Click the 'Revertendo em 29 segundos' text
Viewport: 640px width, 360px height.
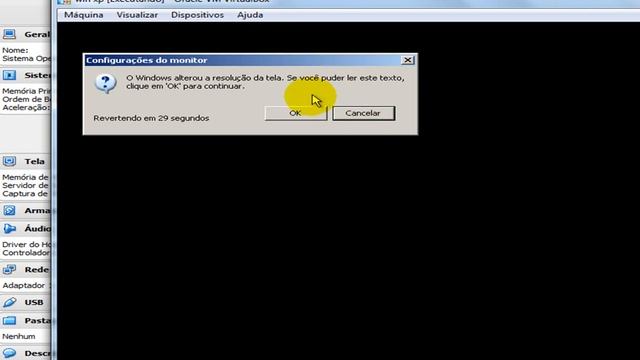151,118
